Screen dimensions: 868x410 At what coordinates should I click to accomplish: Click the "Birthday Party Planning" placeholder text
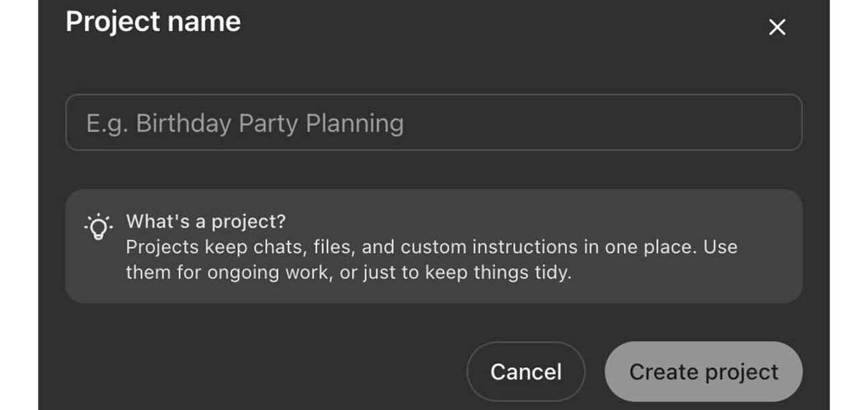point(270,123)
